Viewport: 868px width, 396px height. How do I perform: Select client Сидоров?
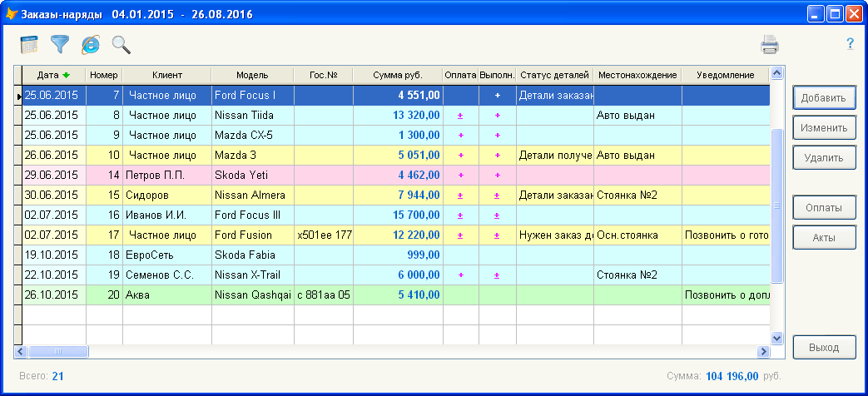coord(167,196)
